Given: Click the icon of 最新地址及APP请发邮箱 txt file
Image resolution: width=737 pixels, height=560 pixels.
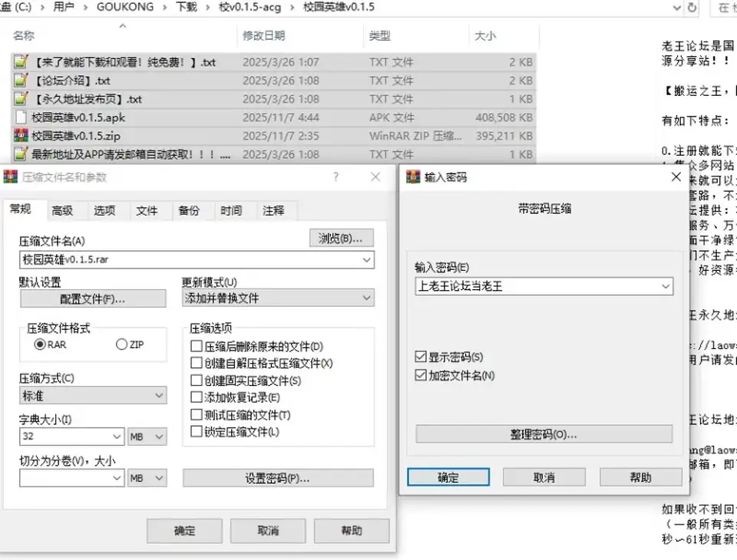Looking at the screenshot, I should (x=21, y=154).
